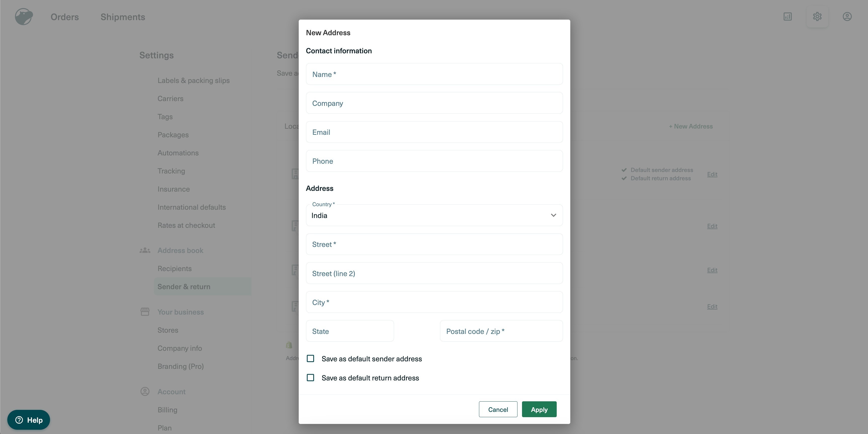Open the reports chart icon
The image size is (868, 434).
tap(788, 17)
